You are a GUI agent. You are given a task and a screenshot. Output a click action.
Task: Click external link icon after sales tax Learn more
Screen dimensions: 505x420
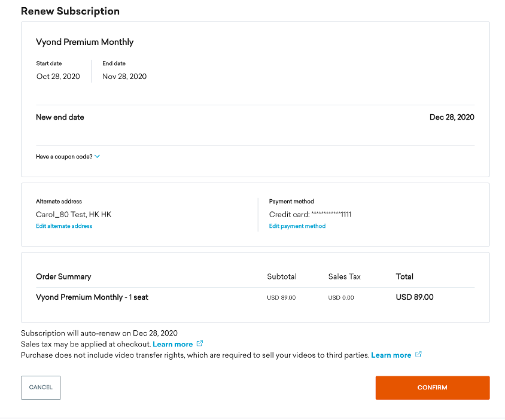pyautogui.click(x=200, y=344)
